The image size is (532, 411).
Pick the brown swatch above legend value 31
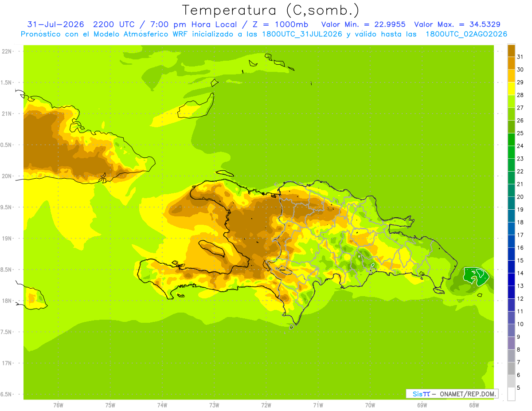click(x=511, y=51)
